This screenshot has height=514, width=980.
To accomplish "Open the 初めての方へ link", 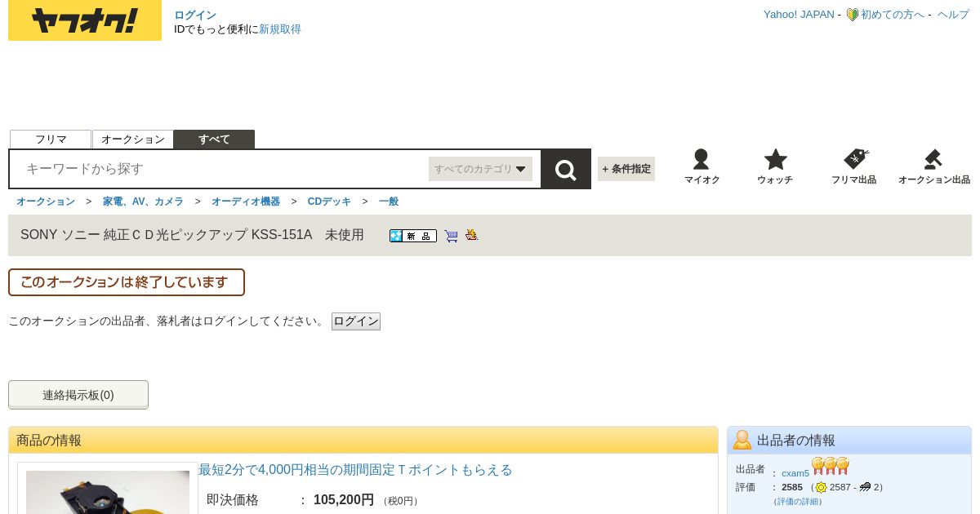I will [893, 15].
